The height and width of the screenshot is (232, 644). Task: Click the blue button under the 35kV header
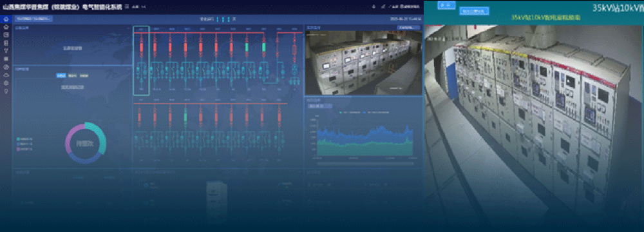click(474, 11)
